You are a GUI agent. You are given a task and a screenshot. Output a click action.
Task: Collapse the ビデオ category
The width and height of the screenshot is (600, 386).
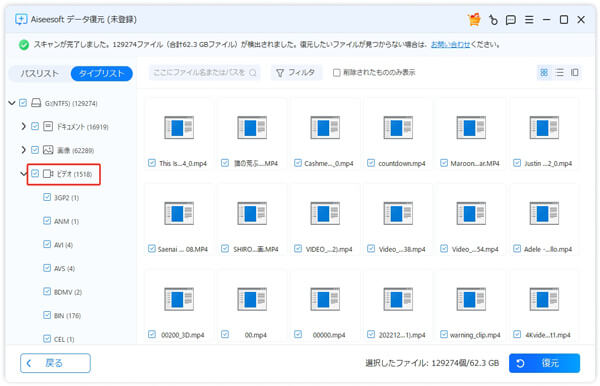point(23,174)
